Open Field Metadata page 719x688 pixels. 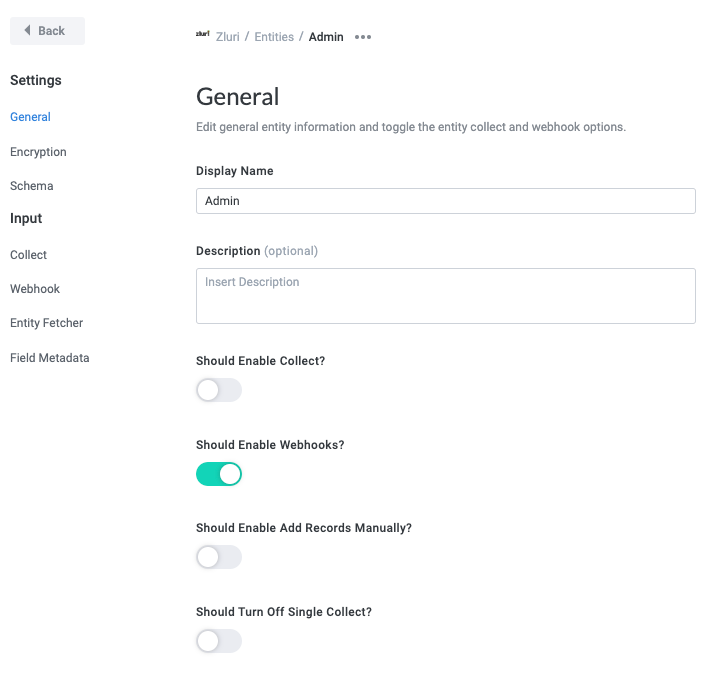coord(49,357)
